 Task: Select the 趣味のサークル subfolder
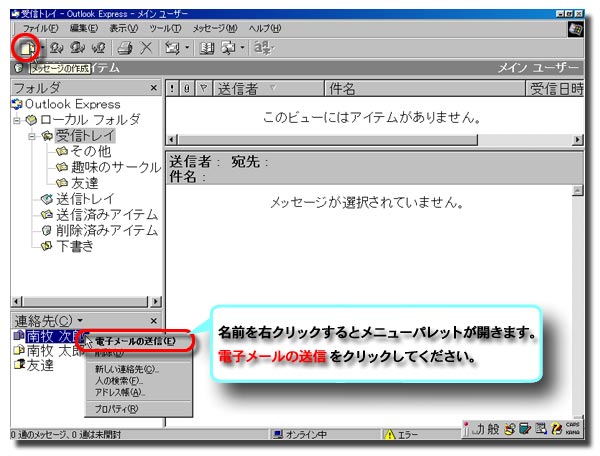tap(116, 167)
